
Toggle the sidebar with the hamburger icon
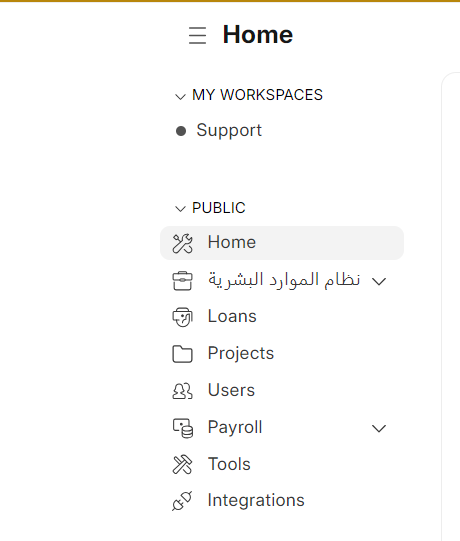pyautogui.click(x=197, y=35)
